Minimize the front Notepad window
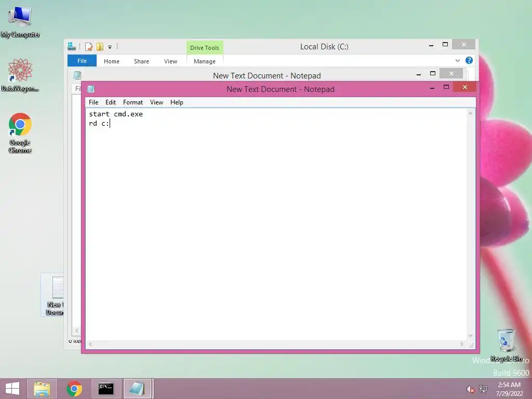The height and width of the screenshot is (399, 532). point(432,88)
